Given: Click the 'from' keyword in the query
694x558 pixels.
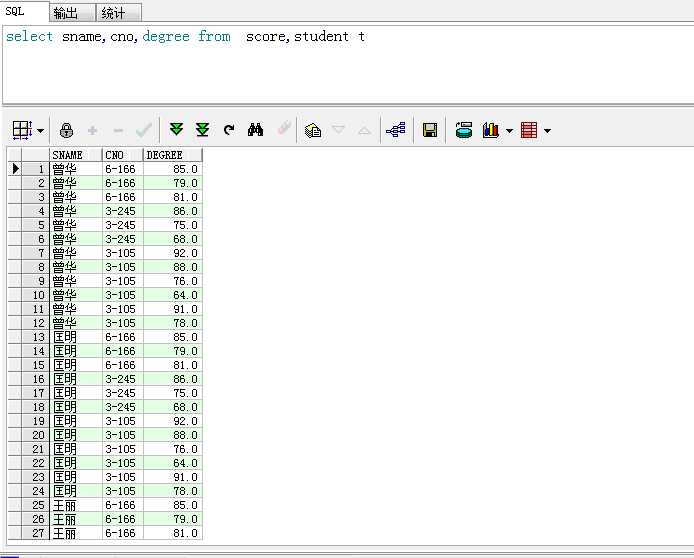Looking at the screenshot, I should (x=214, y=36).
